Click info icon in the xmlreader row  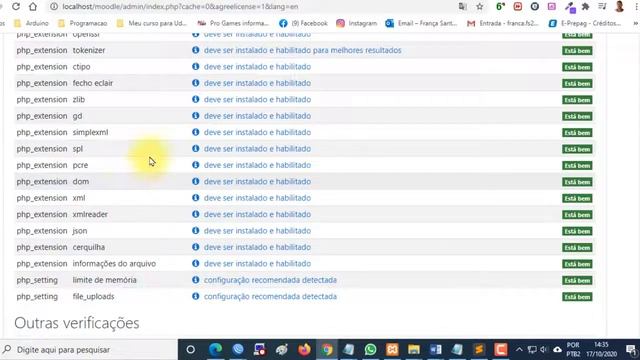(196, 214)
